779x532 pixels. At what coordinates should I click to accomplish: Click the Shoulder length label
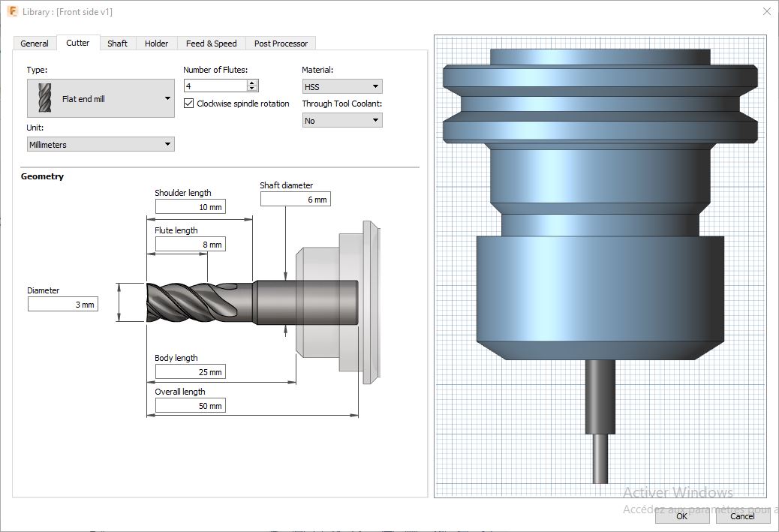coord(183,193)
